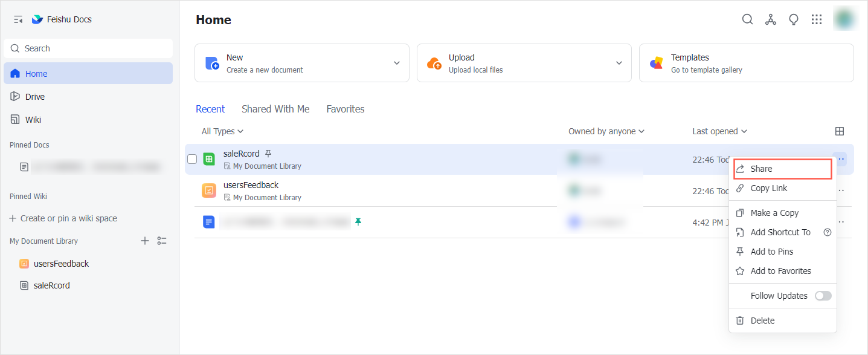Select Add to Favorites in the menu
This screenshot has height=355, width=868.
(x=783, y=271)
